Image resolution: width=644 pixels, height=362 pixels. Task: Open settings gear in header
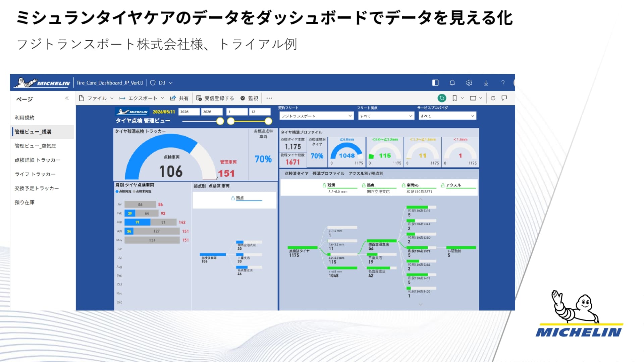coord(469,83)
